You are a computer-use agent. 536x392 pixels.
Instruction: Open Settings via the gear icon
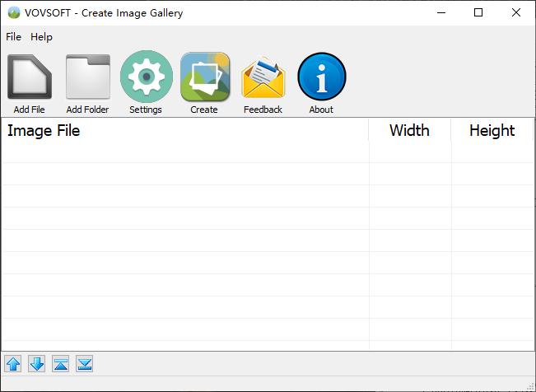point(147,77)
